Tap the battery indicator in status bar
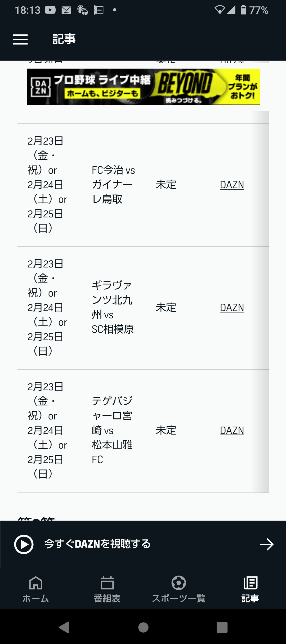The height and width of the screenshot is (644, 286). (243, 10)
